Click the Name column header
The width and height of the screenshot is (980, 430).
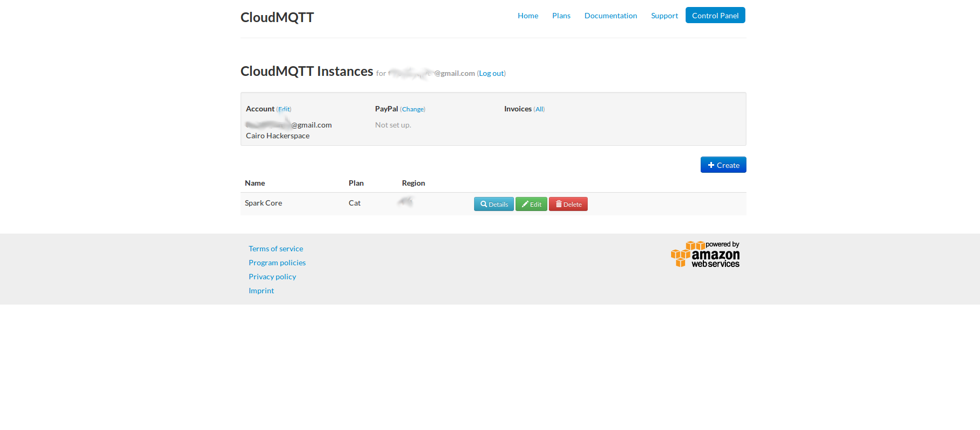255,183
